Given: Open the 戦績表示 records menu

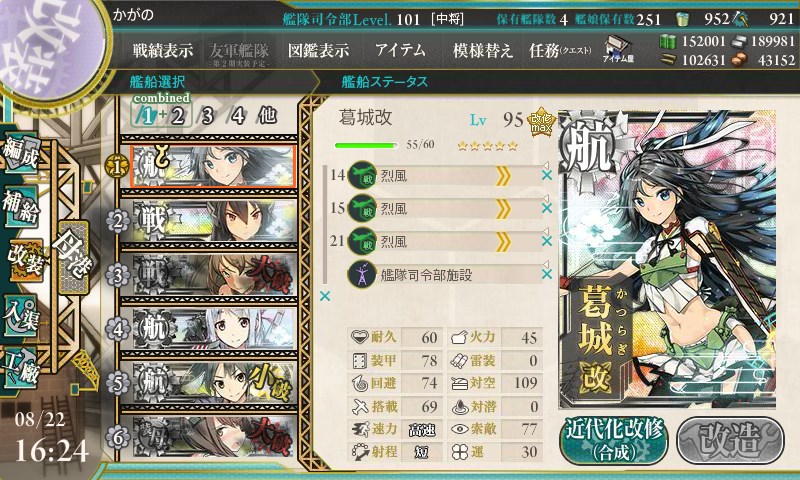Looking at the screenshot, I should point(163,50).
